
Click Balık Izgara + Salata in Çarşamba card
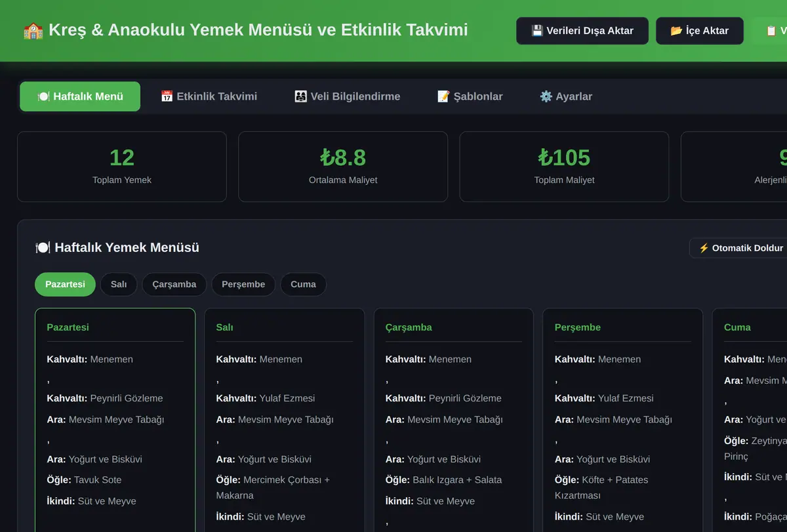[457, 480]
